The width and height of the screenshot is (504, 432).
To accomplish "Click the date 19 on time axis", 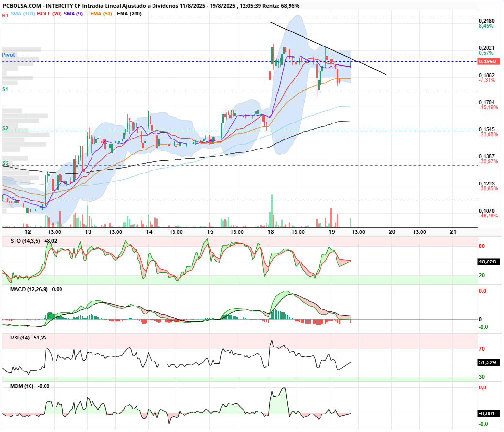I will pos(331,232).
